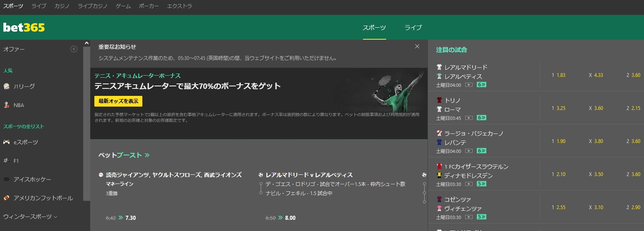Click the J1 League soccer ball icon
The width and height of the screenshot is (644, 231).
(x=6, y=86)
